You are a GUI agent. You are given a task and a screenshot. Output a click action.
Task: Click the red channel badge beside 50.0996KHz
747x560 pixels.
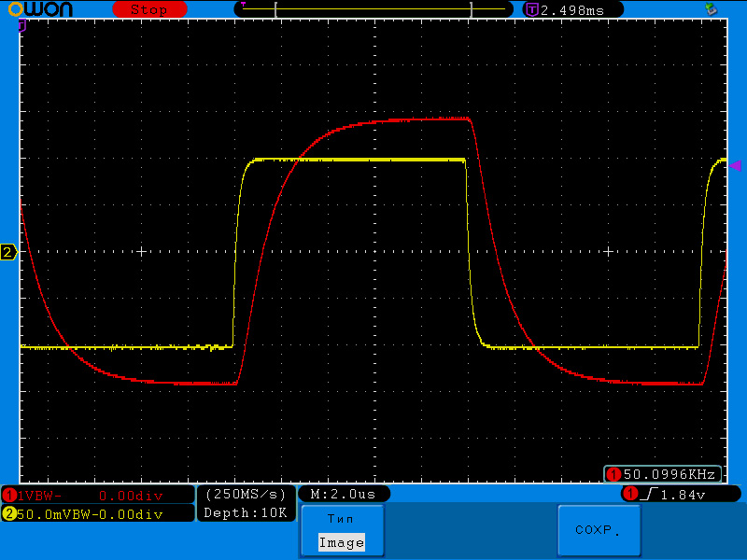coord(613,474)
